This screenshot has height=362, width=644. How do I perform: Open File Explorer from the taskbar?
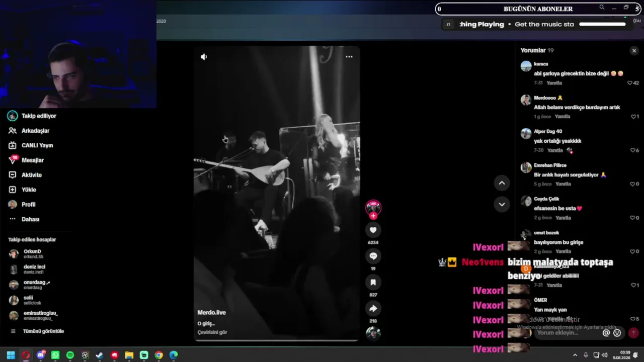pyautogui.click(x=129, y=355)
